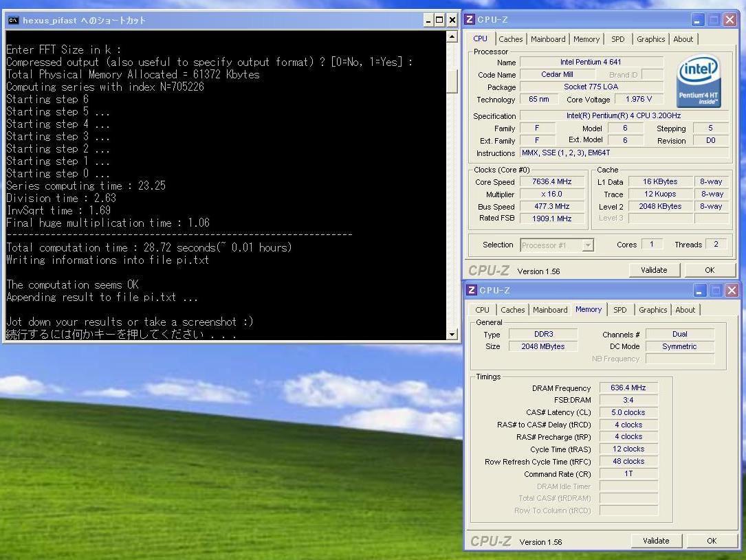Click the memory Type value DDR3
The width and height of the screenshot is (746, 560).
point(543,334)
